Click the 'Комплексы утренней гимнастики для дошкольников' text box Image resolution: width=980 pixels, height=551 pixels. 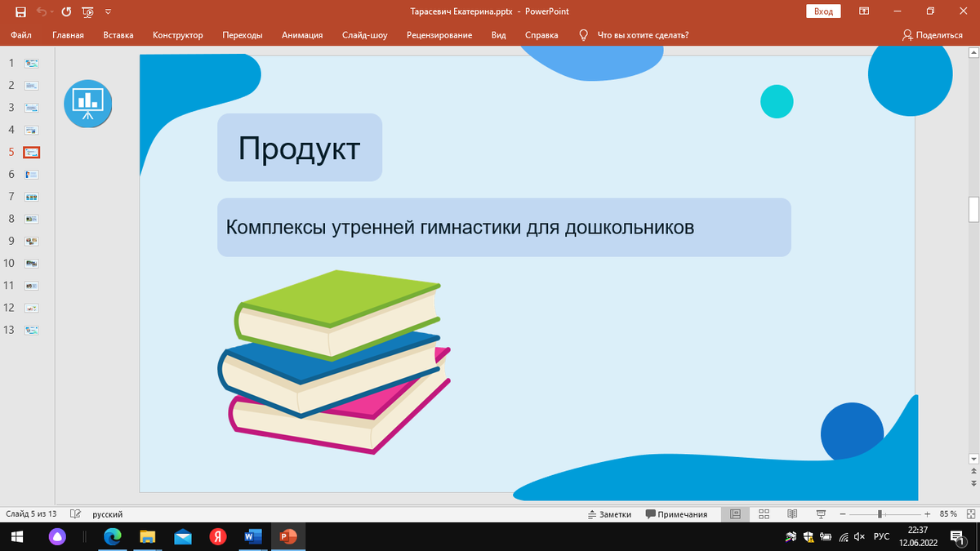(504, 227)
